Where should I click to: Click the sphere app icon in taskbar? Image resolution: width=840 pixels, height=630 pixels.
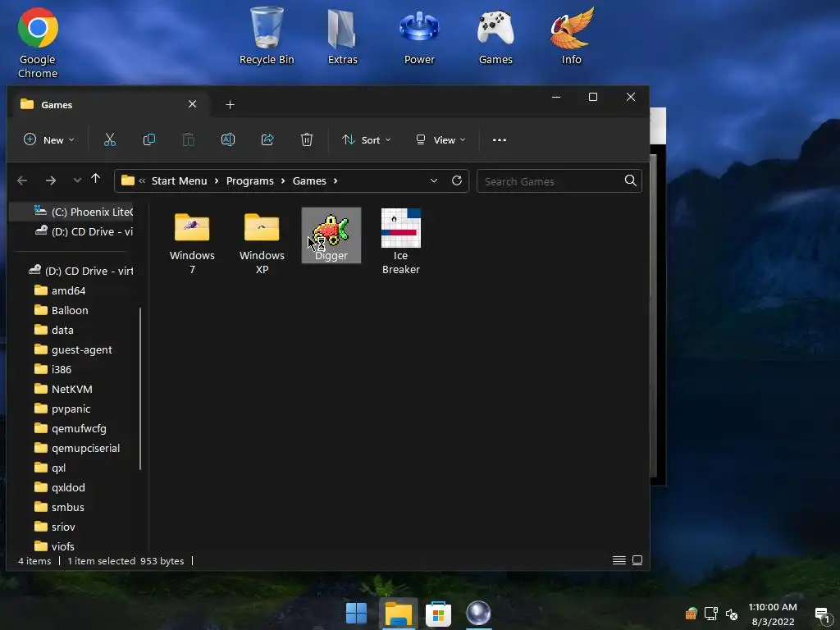[478, 613]
